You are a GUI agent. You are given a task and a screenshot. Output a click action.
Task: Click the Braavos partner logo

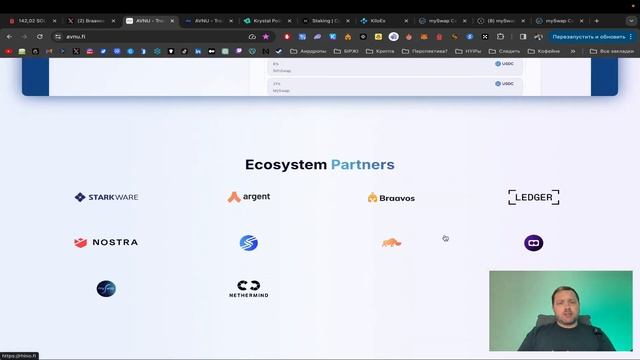(391, 198)
